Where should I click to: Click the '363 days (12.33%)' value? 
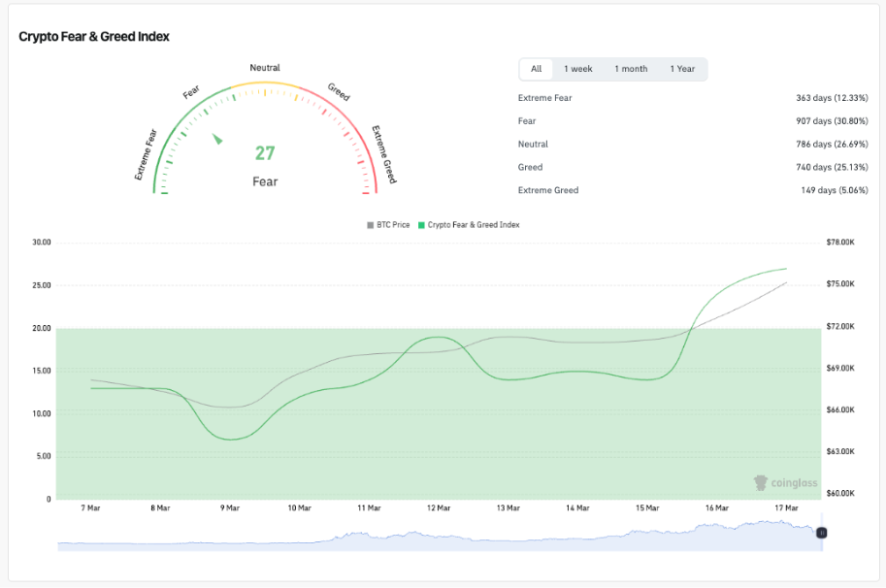click(x=832, y=98)
